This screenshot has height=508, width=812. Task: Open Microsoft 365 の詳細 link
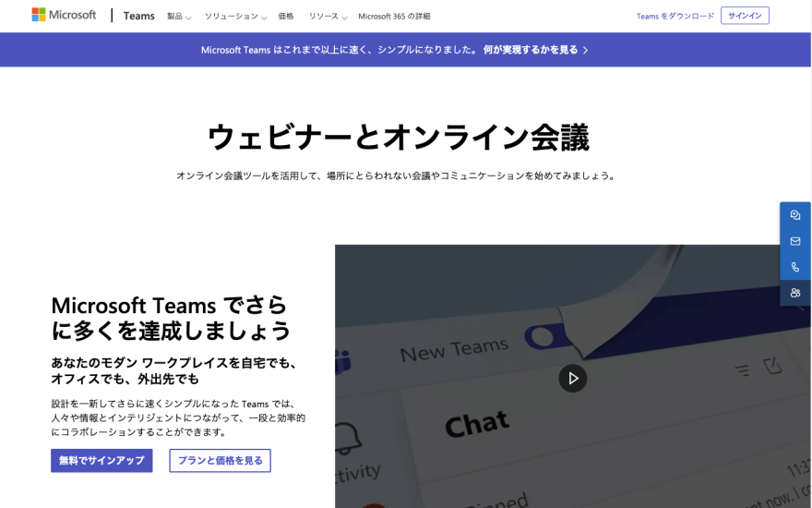point(394,16)
